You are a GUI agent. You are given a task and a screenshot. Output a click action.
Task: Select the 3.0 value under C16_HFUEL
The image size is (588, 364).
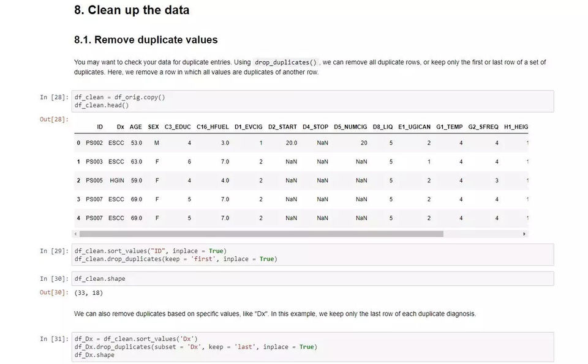(225, 143)
